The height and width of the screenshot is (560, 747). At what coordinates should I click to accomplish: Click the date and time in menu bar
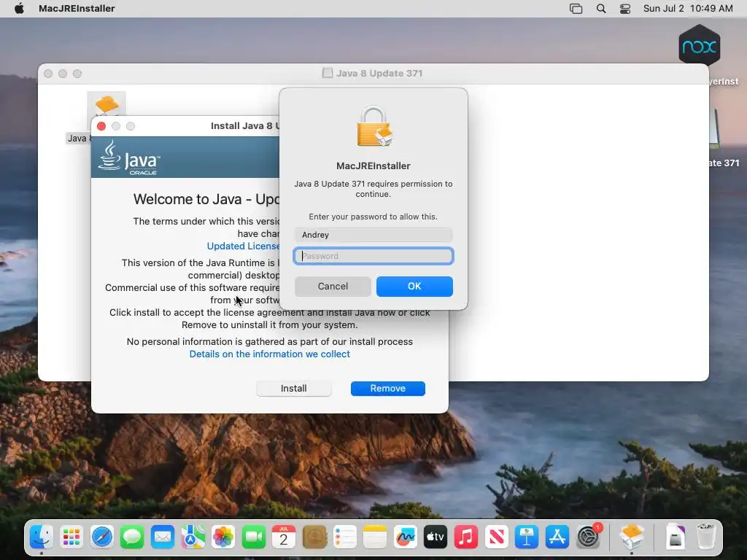pyautogui.click(x=687, y=8)
